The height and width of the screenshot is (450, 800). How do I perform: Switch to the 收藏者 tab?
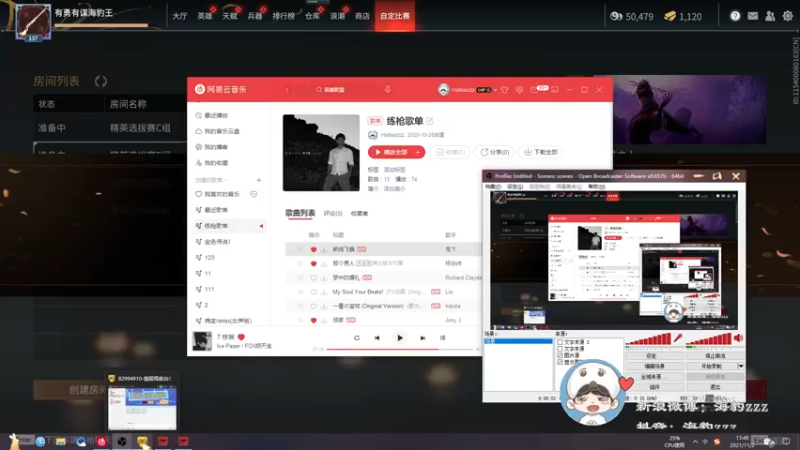pos(359,213)
